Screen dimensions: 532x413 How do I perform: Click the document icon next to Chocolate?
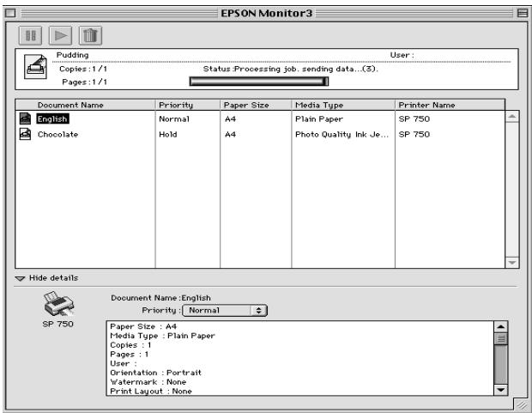tap(25, 134)
